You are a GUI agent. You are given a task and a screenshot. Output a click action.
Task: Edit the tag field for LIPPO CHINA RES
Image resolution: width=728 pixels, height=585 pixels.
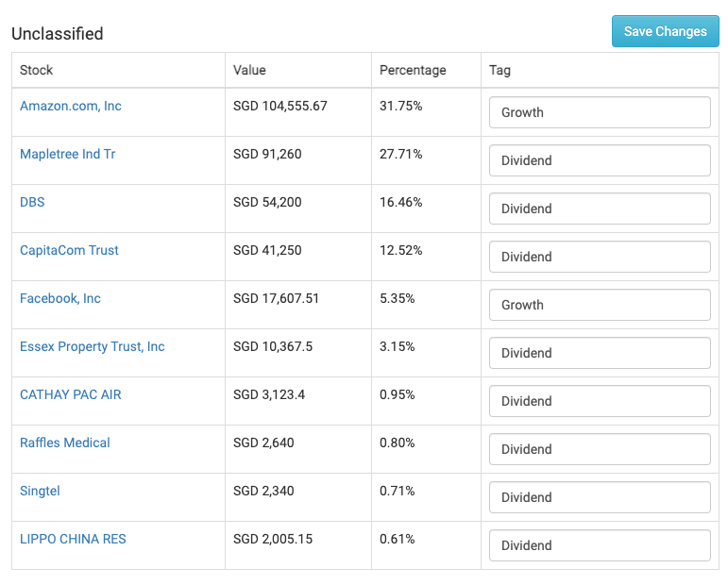[600, 545]
